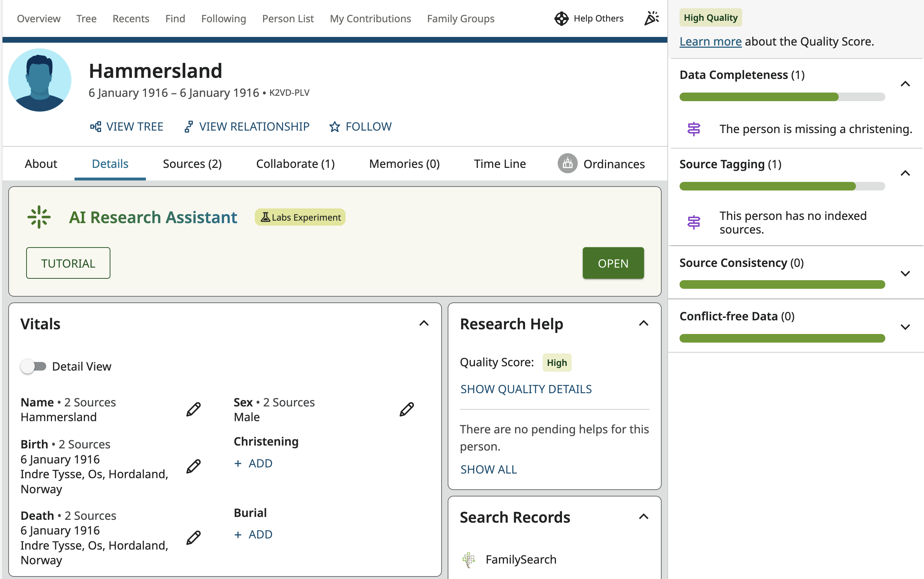Toggle the Detail View switch
924x579 pixels.
[34, 366]
